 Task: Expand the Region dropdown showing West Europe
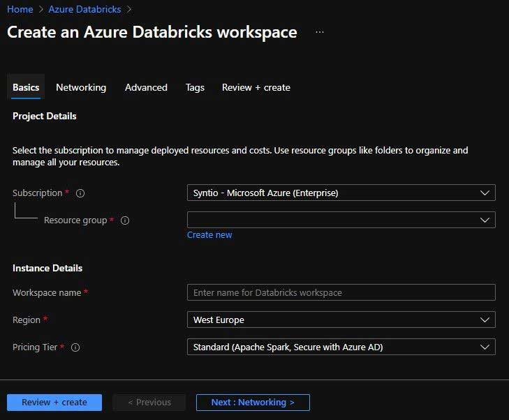click(341, 320)
